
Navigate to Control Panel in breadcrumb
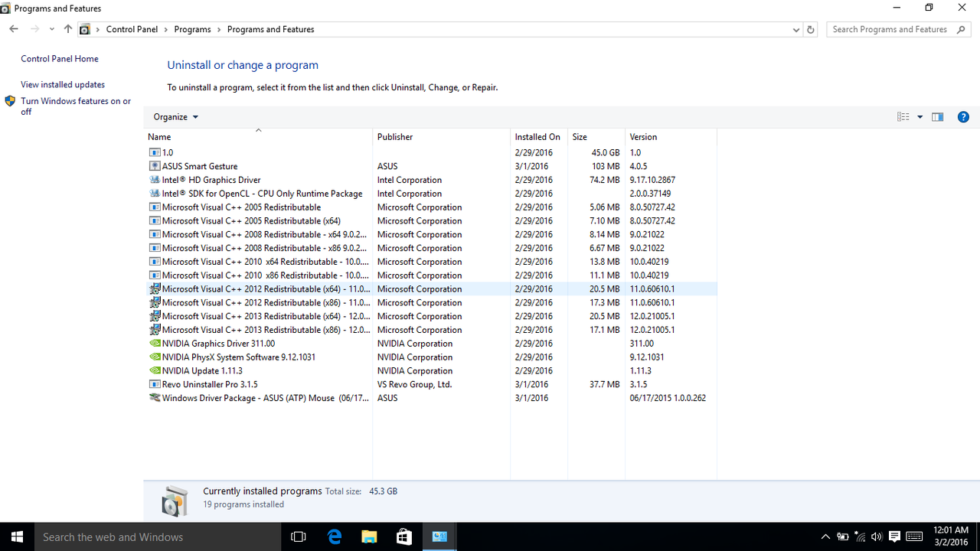tap(132, 29)
